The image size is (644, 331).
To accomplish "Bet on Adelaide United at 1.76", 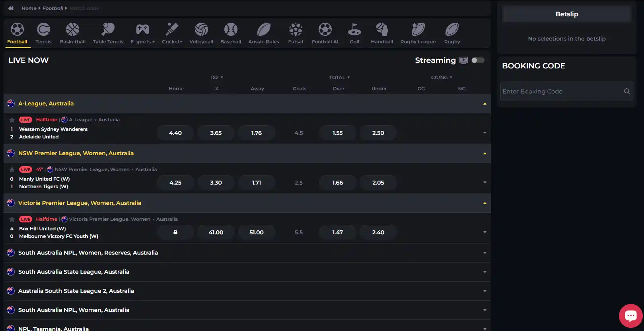I will [257, 133].
